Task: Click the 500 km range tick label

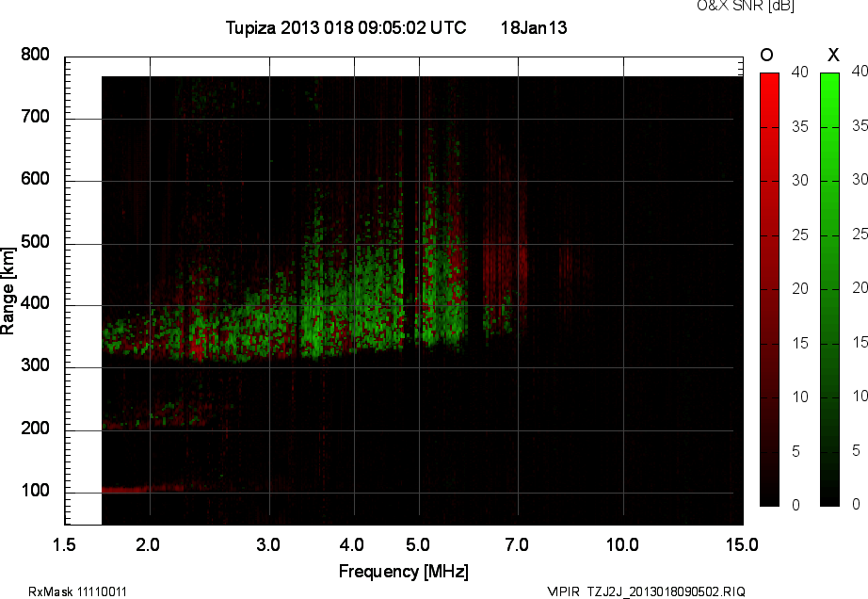Action: (36, 242)
